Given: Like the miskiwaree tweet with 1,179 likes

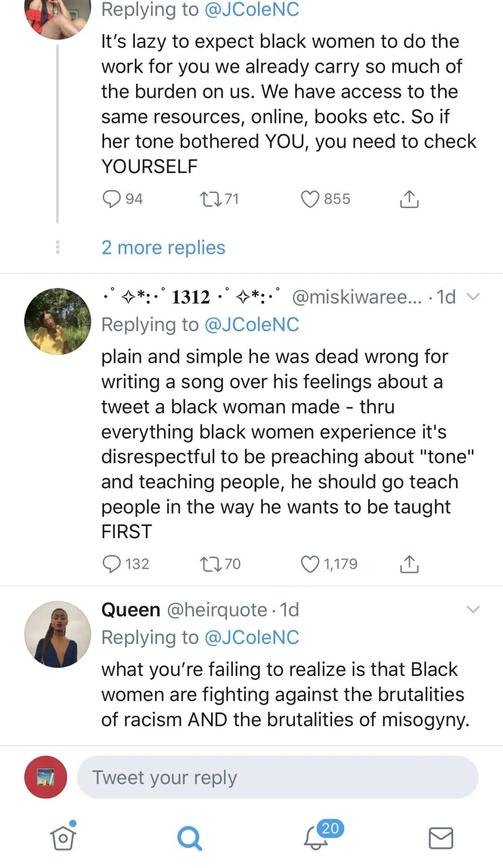Looking at the screenshot, I should (x=310, y=564).
